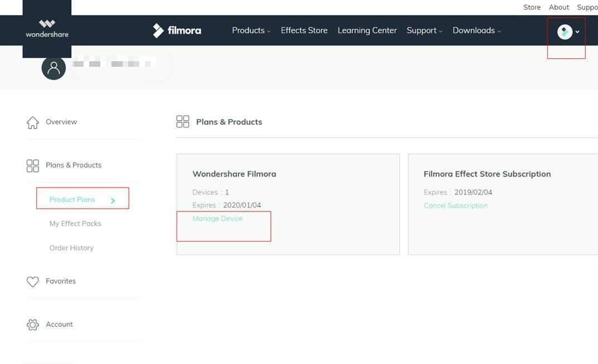Cancel the Filmora Effect Store subscription

pyautogui.click(x=455, y=205)
